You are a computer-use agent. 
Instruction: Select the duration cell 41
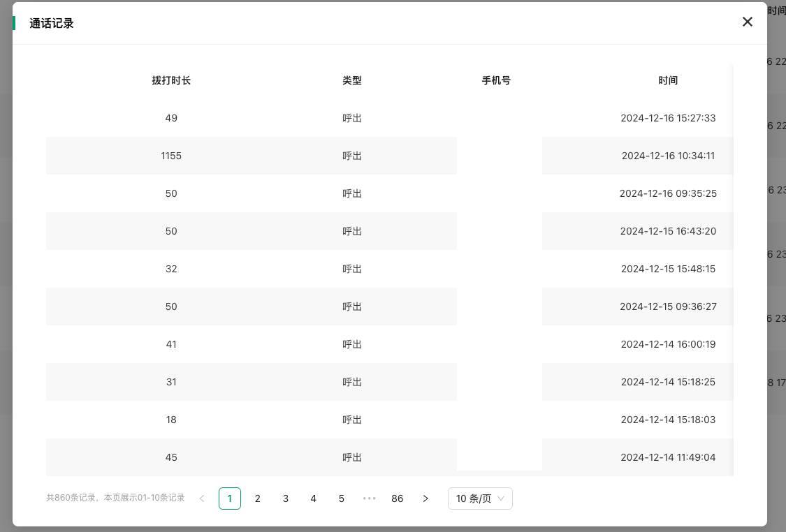171,344
